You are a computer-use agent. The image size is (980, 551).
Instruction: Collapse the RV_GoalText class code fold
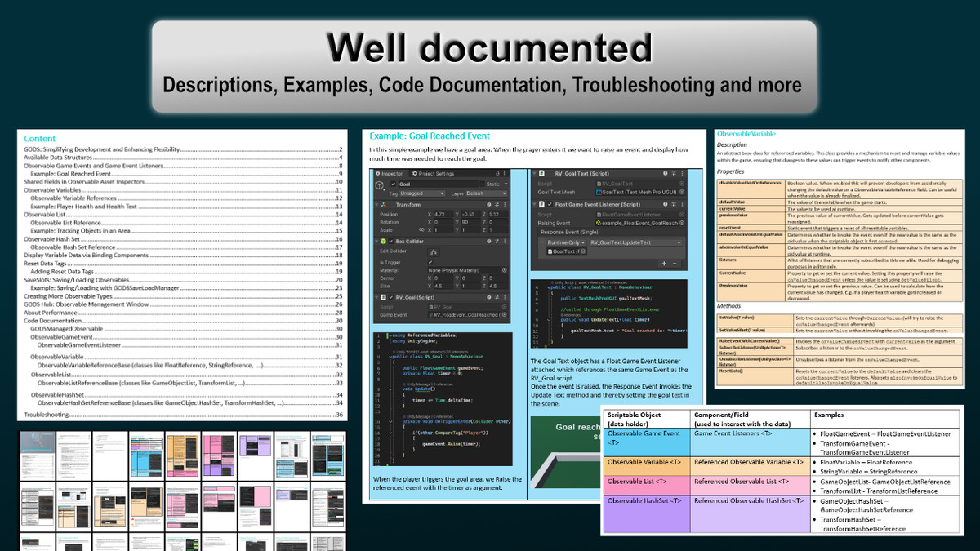(549, 287)
